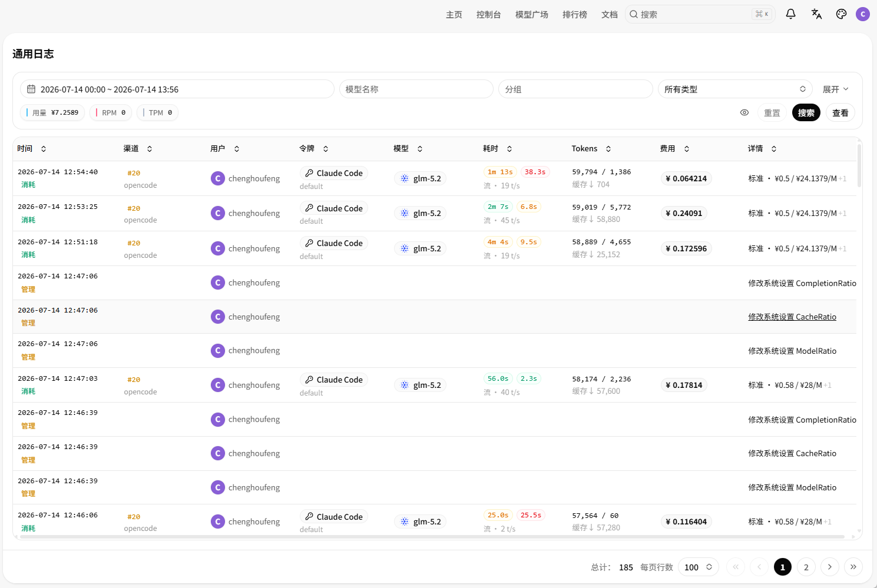Image resolution: width=877 pixels, height=588 pixels.
Task: Sort by 时间 column arrows
Action: (44, 149)
